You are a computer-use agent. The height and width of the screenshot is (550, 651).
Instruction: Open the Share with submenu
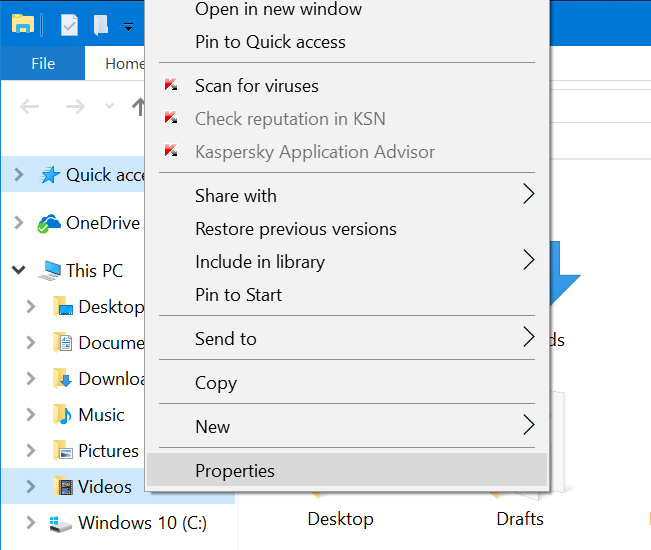[x=347, y=196]
